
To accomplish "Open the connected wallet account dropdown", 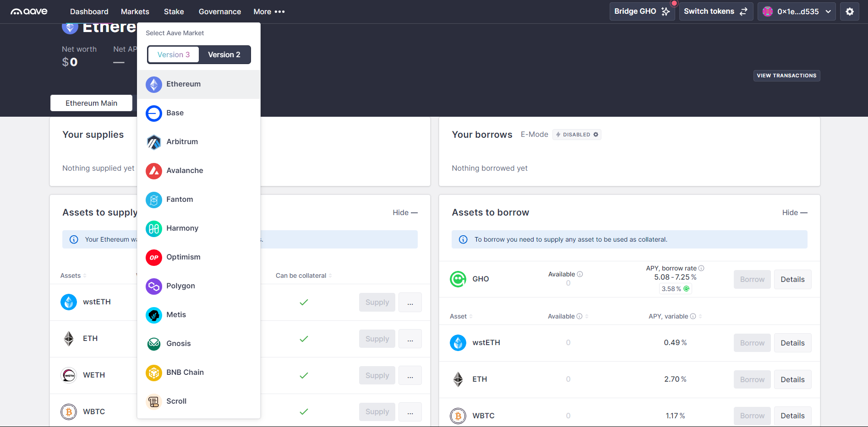I will pos(796,11).
